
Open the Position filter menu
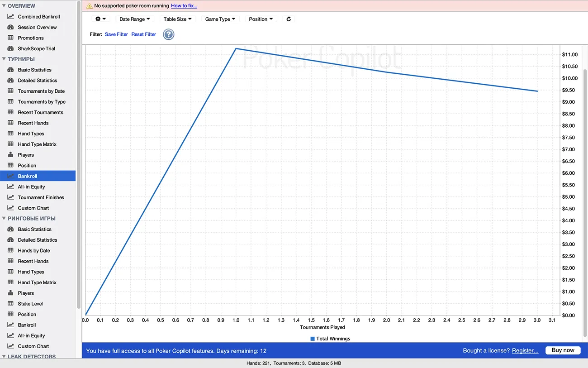tap(261, 19)
